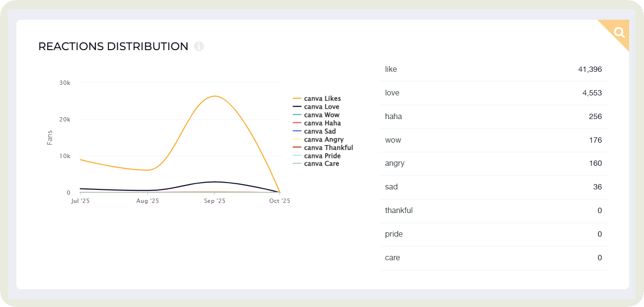
Task: Hide the canva Wow legend series
Action: [321, 115]
